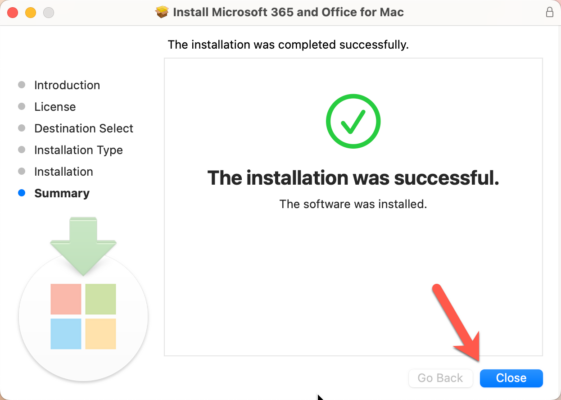Viewport: 561px width, 400px height.
Task: Click the yellow Microsoft logo square
Action: click(101, 334)
